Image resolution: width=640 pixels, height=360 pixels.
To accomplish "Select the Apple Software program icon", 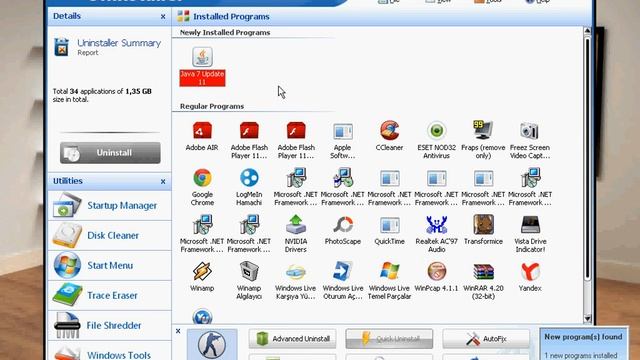I will (x=342, y=140).
